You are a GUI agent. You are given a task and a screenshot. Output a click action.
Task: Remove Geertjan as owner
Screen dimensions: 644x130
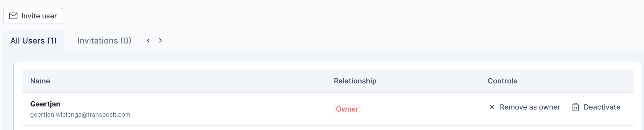[530, 107]
